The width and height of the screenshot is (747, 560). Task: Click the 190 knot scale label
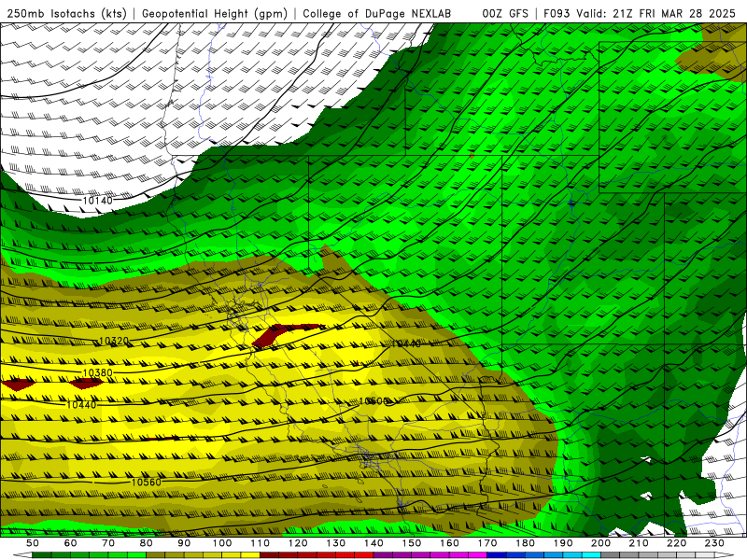563,543
